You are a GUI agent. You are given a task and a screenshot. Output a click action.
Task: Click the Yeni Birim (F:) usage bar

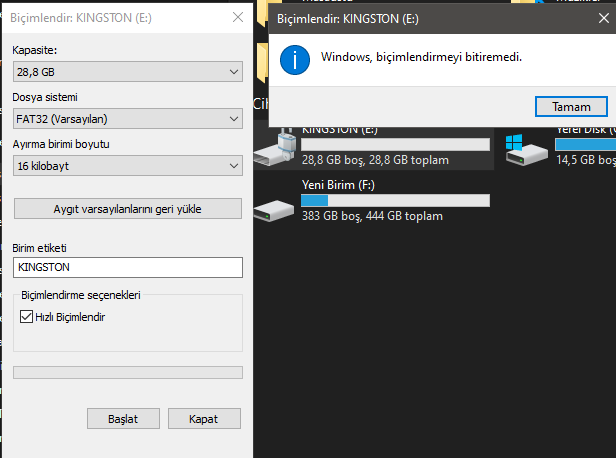click(x=395, y=200)
